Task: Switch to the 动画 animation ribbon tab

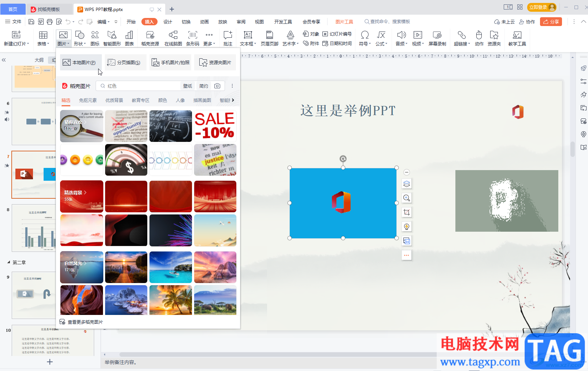Action: tap(204, 22)
